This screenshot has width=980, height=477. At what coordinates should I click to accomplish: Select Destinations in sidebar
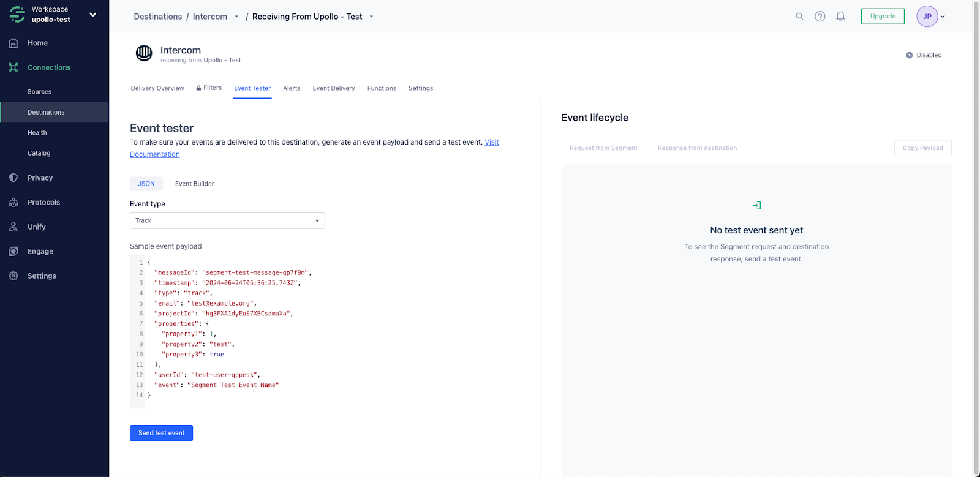point(55,112)
